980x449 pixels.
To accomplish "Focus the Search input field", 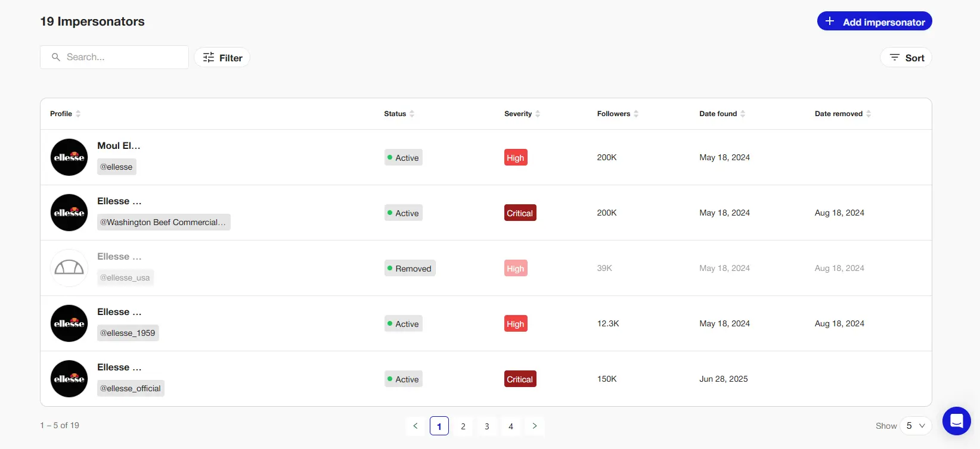I will [x=114, y=57].
